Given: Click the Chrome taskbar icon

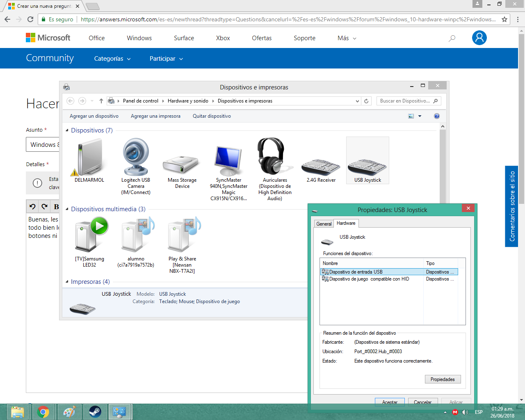Looking at the screenshot, I should (43, 412).
